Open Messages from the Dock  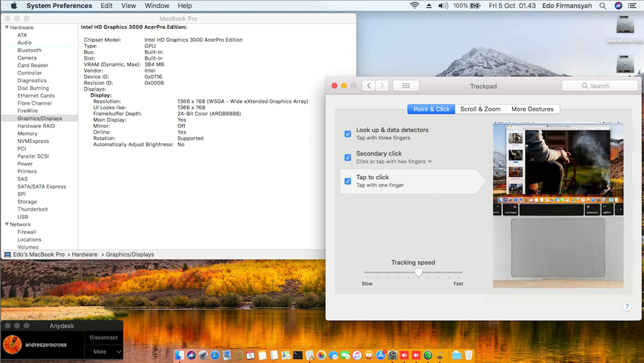[333, 355]
